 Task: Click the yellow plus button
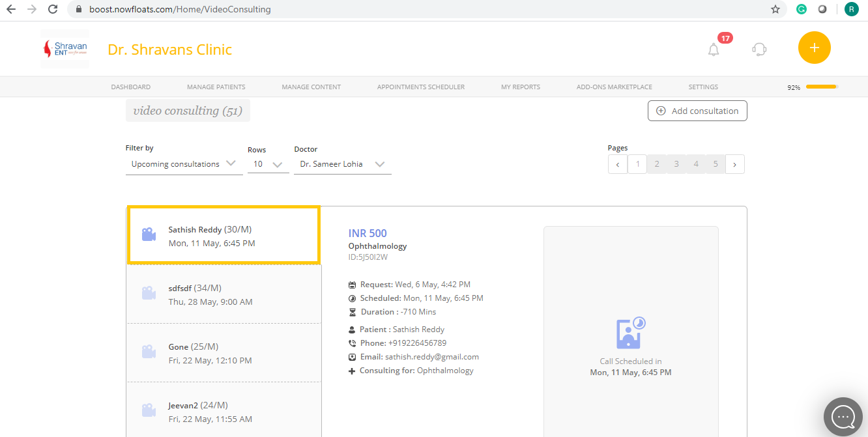point(814,47)
